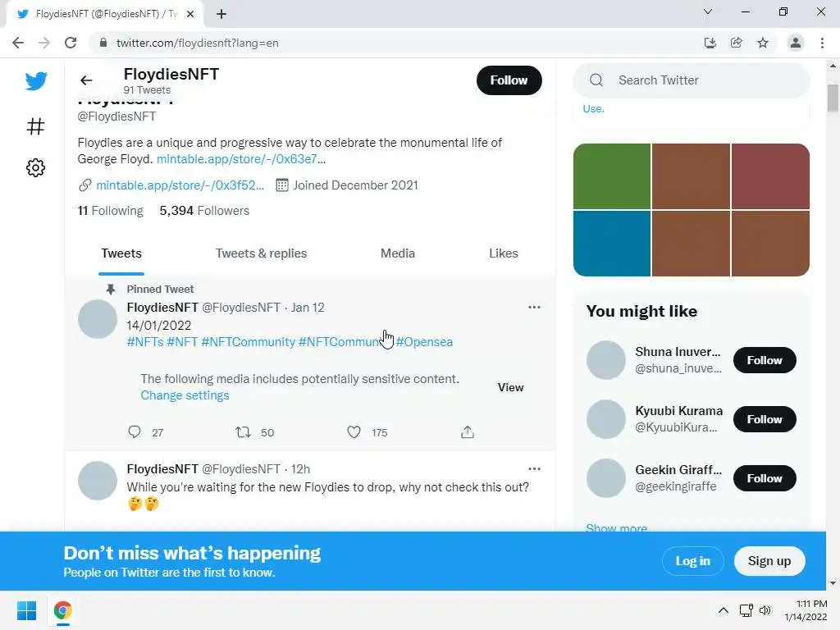Viewport: 840px width, 630px height.
Task: Click the #Opensea hashtag
Action: point(424,342)
